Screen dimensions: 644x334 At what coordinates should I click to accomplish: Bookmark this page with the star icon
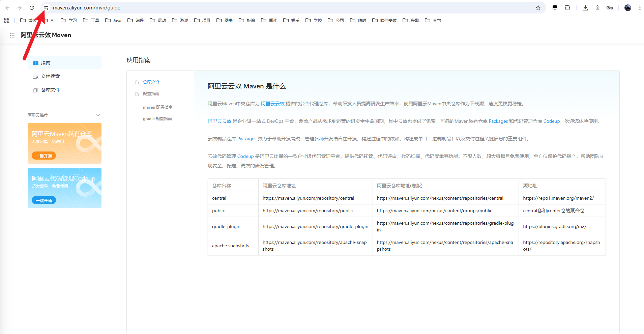[538, 8]
